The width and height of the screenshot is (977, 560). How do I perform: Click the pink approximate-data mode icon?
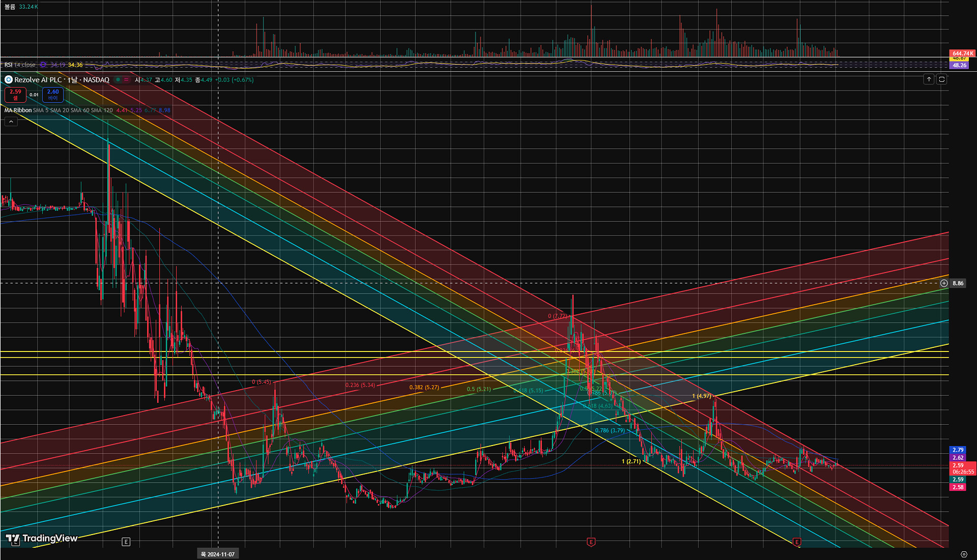[126, 80]
